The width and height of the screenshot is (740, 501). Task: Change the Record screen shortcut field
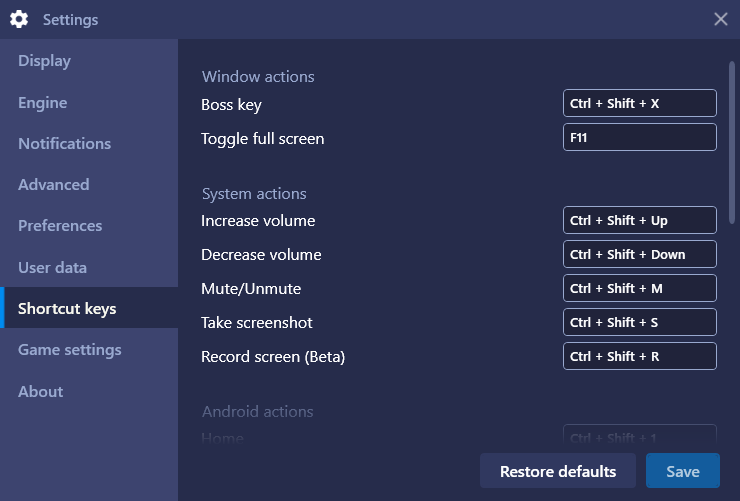click(x=639, y=356)
